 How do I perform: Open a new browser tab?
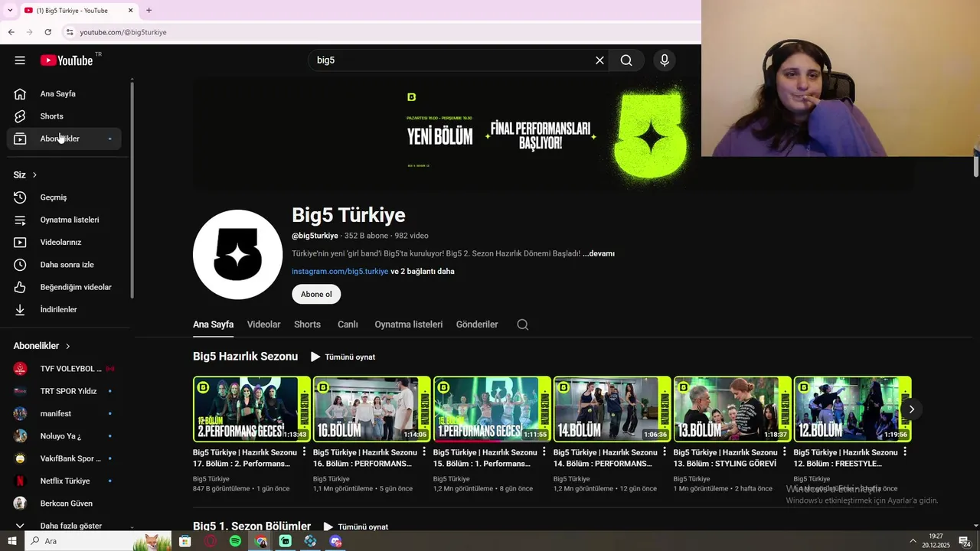pyautogui.click(x=149, y=10)
